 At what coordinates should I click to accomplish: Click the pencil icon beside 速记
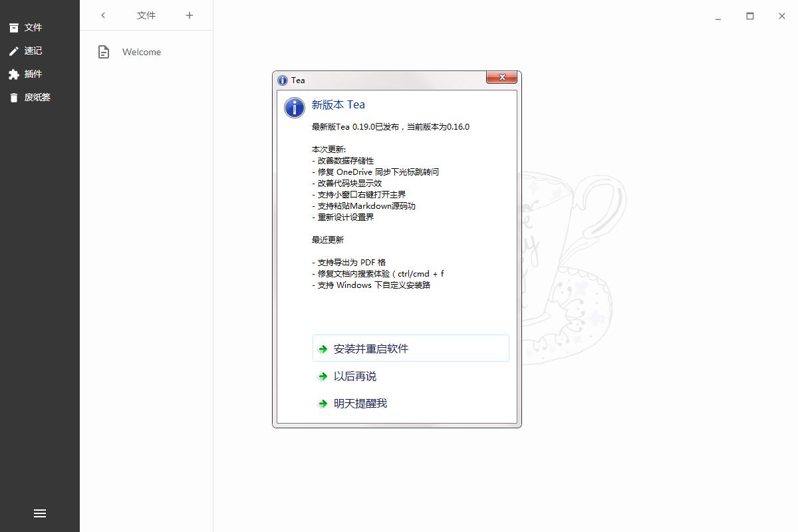(14, 51)
